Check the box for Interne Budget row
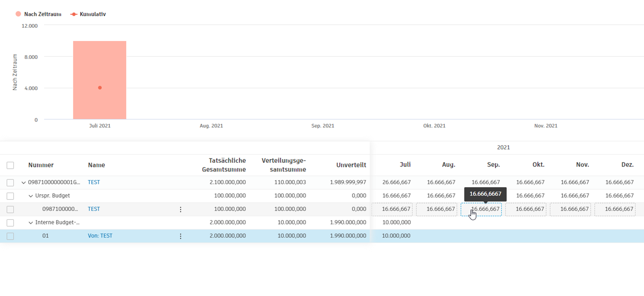 coord(10,223)
